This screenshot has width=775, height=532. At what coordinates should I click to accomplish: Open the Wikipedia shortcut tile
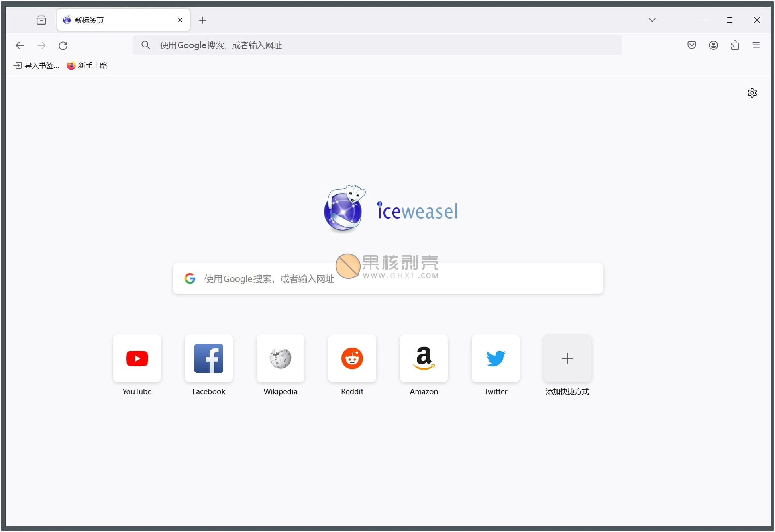point(281,358)
